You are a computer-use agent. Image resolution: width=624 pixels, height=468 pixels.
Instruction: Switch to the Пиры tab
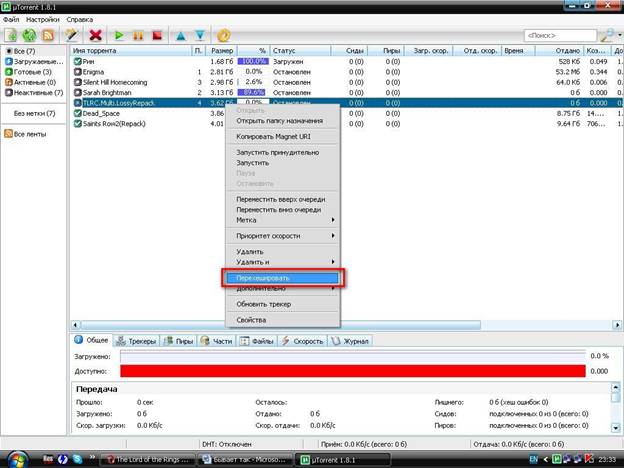(179, 341)
